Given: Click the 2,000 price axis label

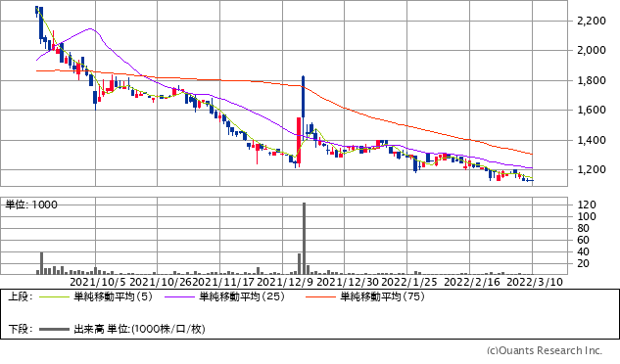Looking at the screenshot, I should tap(592, 50).
